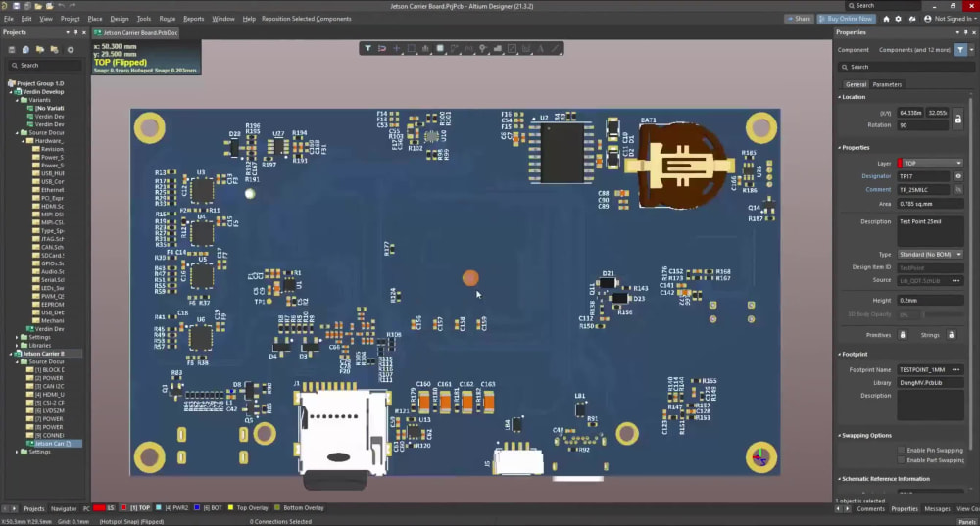This screenshot has height=526, width=980.
Task: Click the compile document icon in Projects panel
Action: click(25, 49)
